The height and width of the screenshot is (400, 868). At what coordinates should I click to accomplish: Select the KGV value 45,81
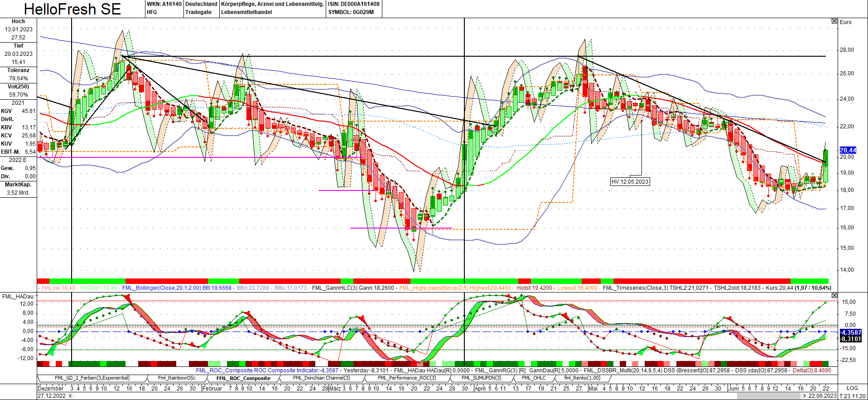click(x=29, y=111)
